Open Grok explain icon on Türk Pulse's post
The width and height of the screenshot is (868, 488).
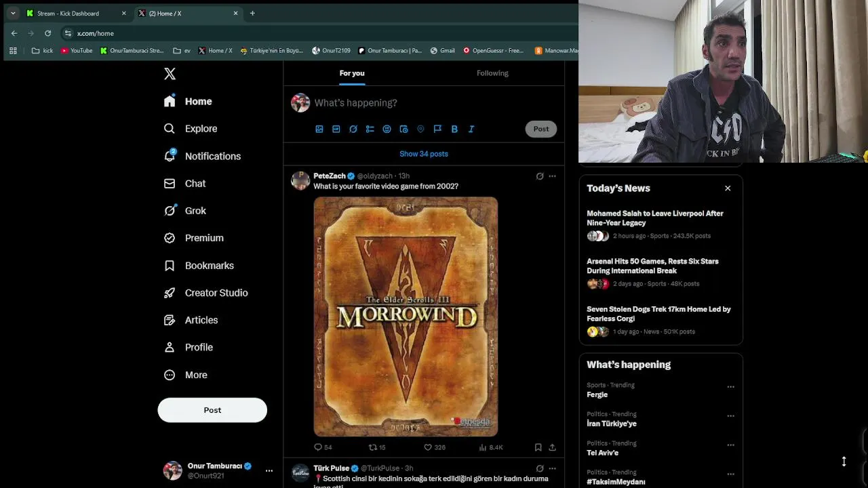pyautogui.click(x=540, y=468)
